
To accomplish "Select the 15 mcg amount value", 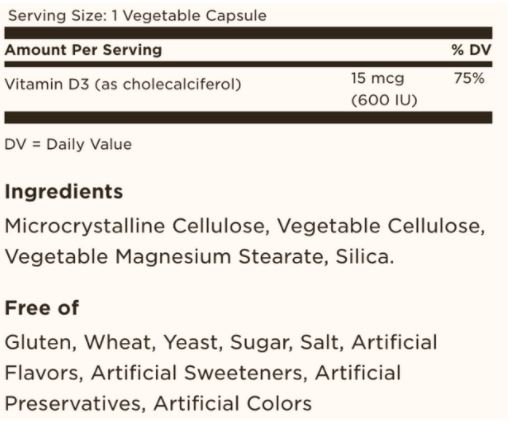I will tap(378, 79).
